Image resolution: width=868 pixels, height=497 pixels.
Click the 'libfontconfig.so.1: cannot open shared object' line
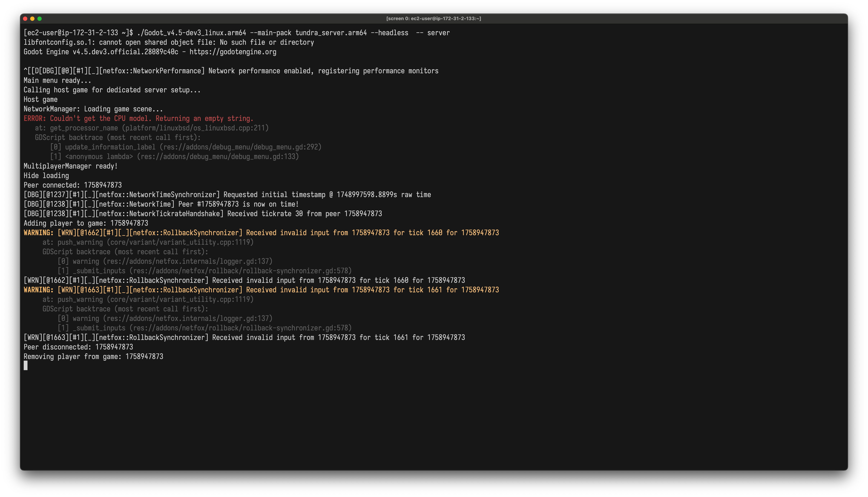pos(169,42)
